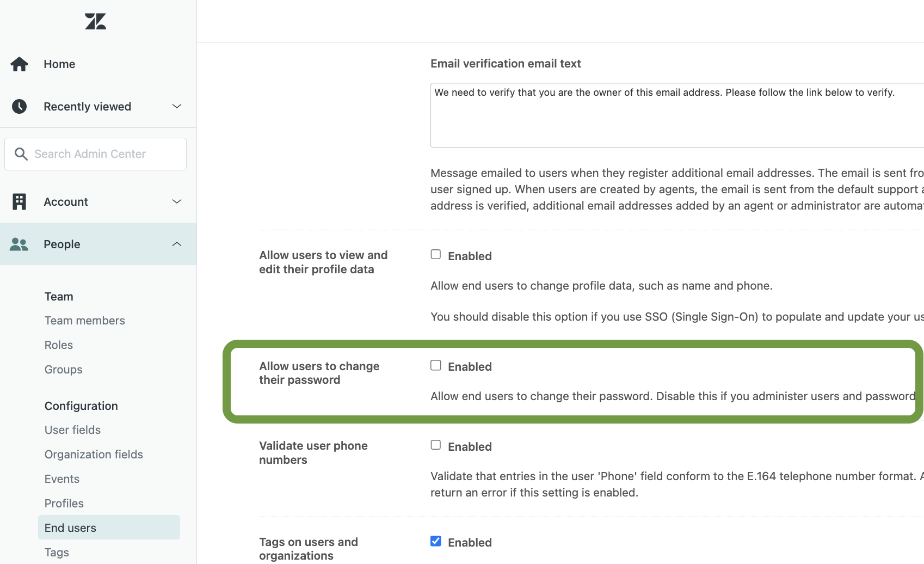Select End users in sidebar
The height and width of the screenshot is (564, 924).
(x=70, y=528)
